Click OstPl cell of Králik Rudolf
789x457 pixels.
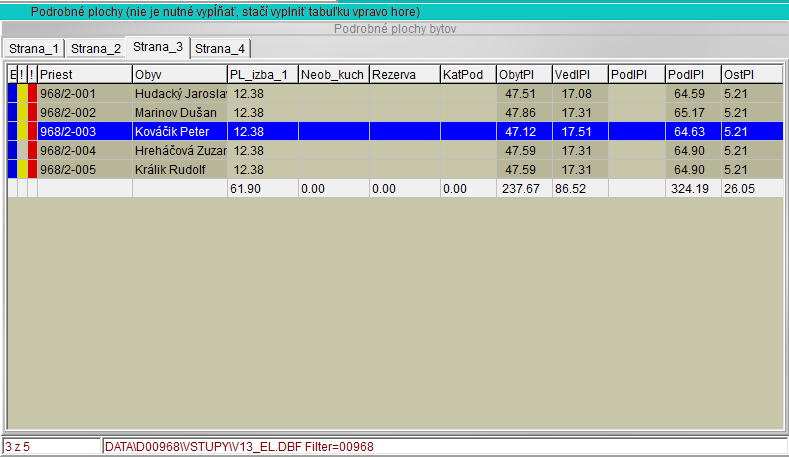point(752,170)
